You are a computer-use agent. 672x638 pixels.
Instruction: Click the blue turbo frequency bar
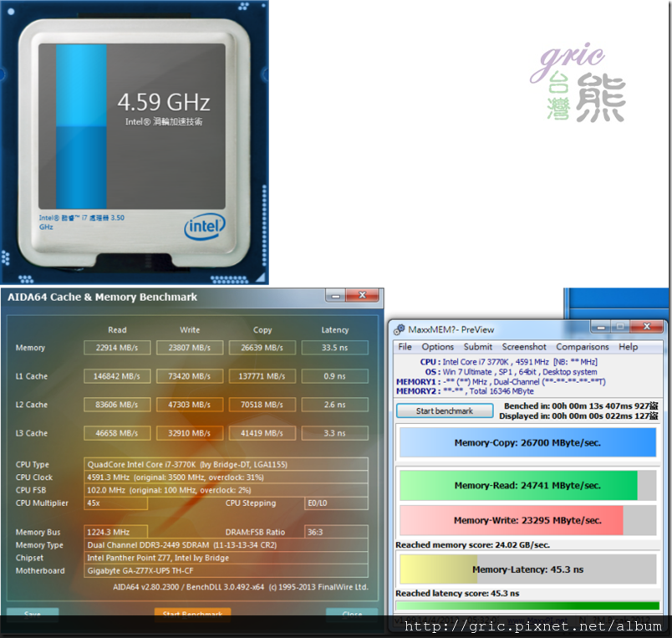click(81, 126)
